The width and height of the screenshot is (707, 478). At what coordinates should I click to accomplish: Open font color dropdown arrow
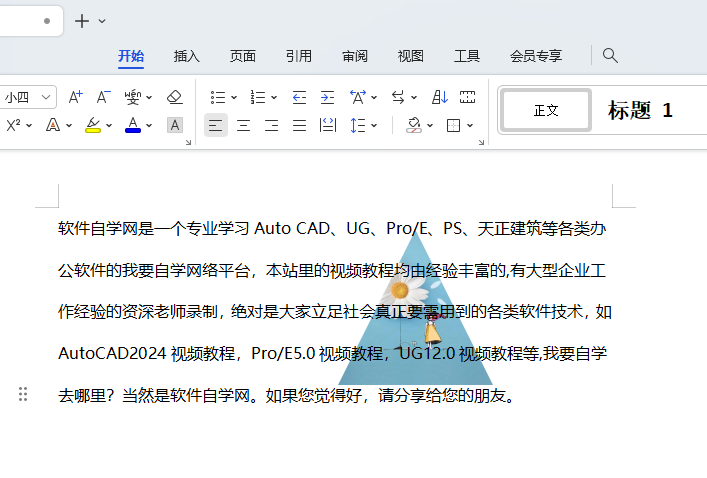point(149,125)
